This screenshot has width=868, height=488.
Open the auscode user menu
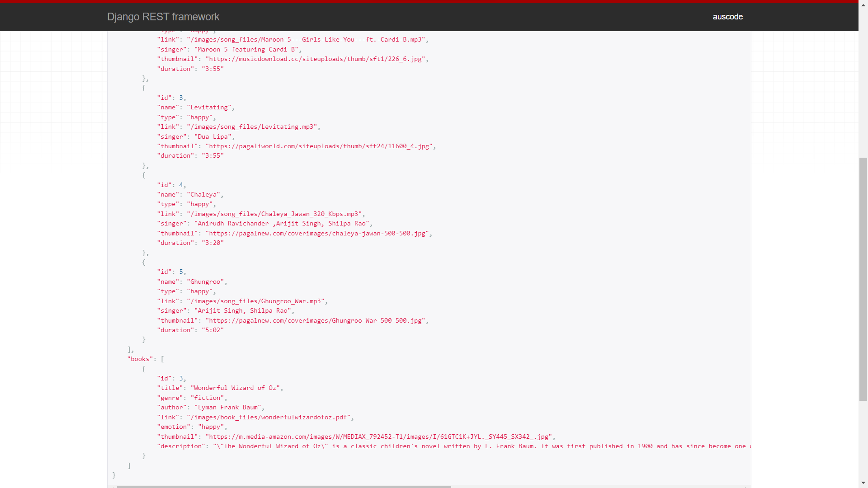click(x=727, y=17)
